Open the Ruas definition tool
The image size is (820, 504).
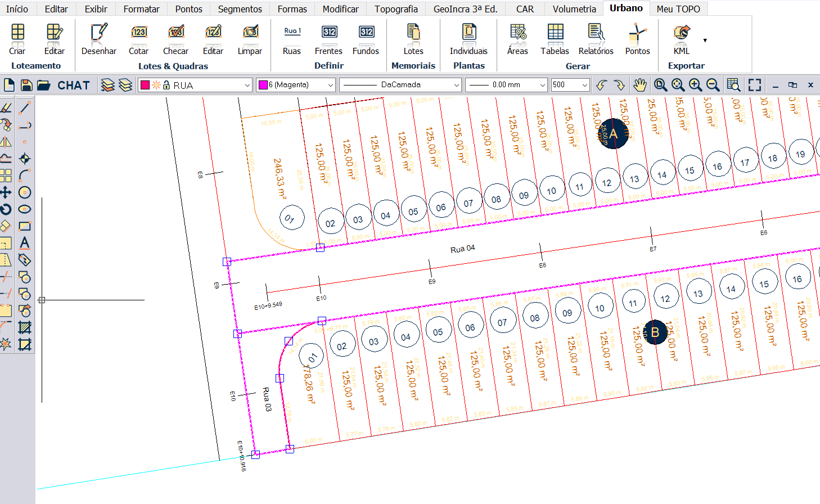(291, 39)
